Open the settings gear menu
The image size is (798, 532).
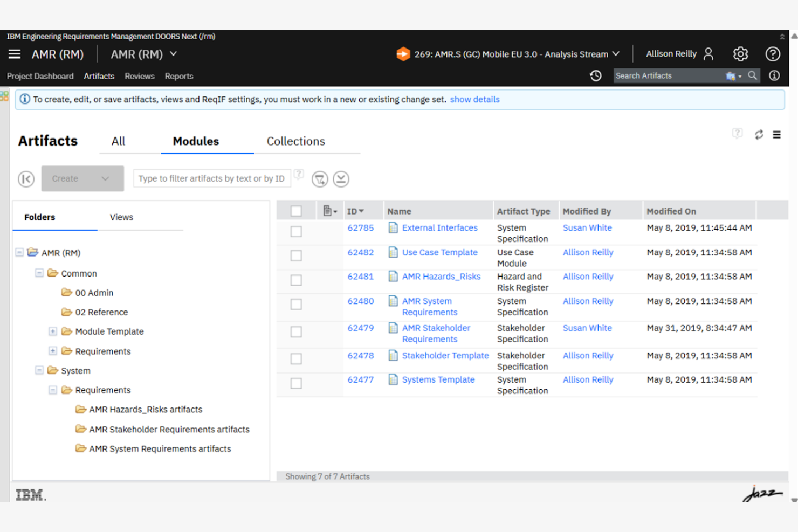tap(740, 54)
